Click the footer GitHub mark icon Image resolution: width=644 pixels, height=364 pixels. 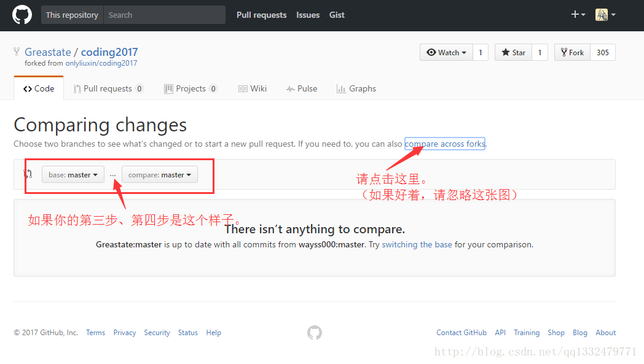(315, 333)
